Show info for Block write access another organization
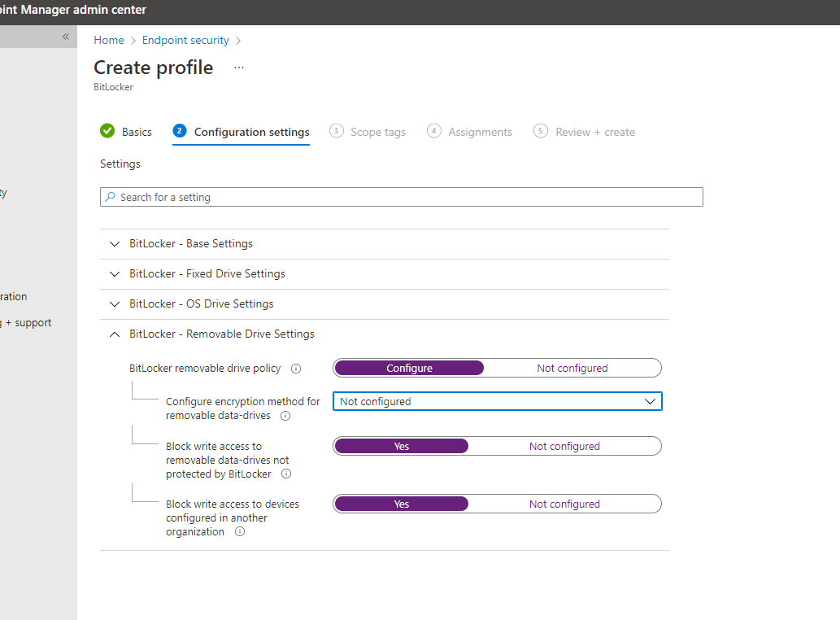This screenshot has width=840, height=620. click(240, 531)
